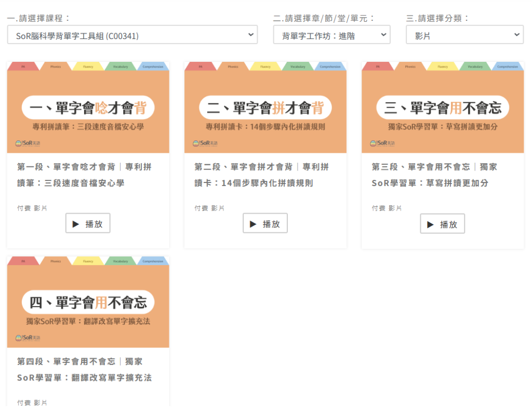Screen dimensions: 532x407
Task: Open the category dropdown showing 影片
Action: click(464, 35)
